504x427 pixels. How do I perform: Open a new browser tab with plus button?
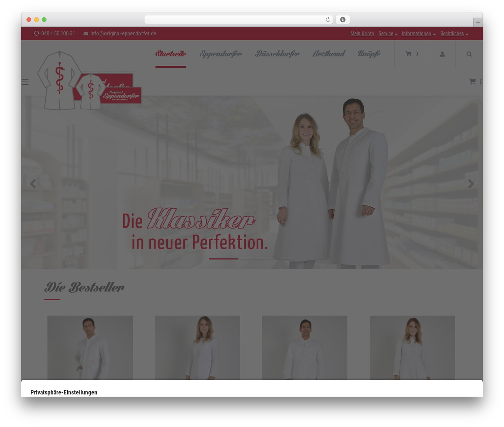pyautogui.click(x=478, y=22)
